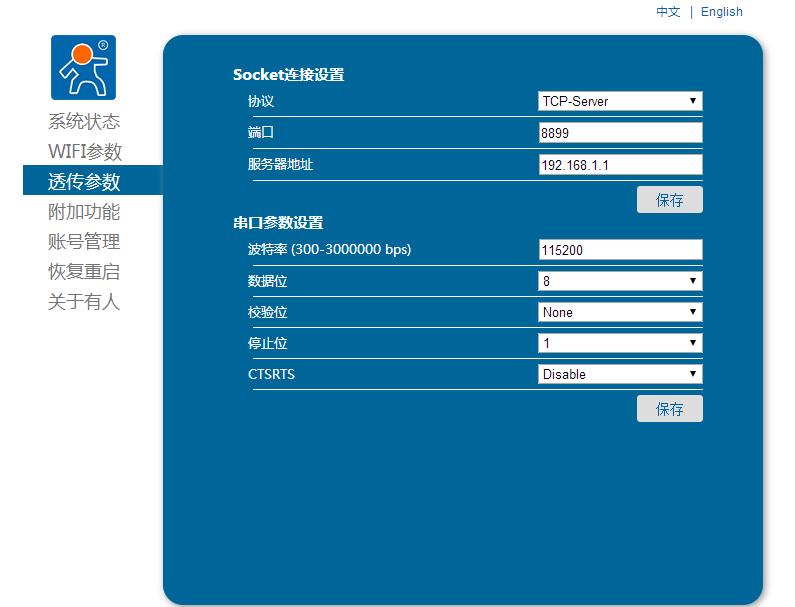Expand the 校验位 None dropdown
The height and width of the screenshot is (607, 795).
[620, 312]
